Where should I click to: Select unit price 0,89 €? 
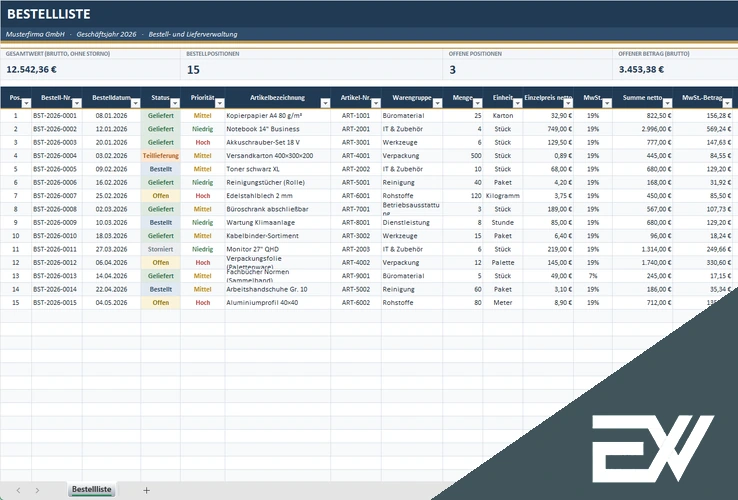[548, 155]
